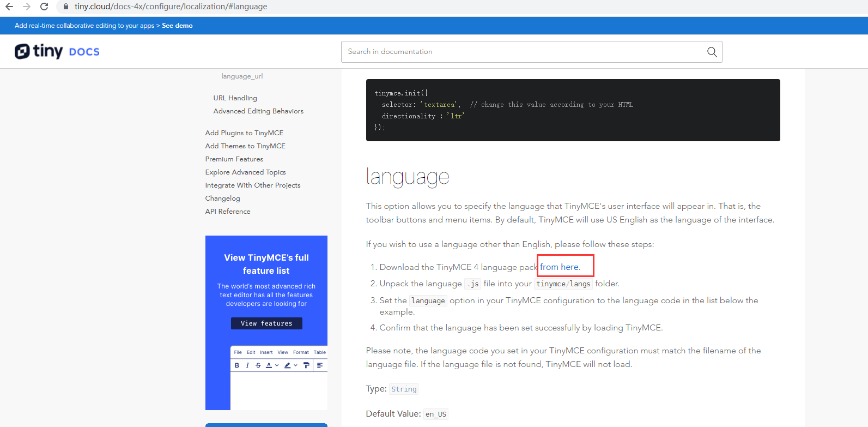
Task: Open the language_url sidebar link
Action: point(242,76)
